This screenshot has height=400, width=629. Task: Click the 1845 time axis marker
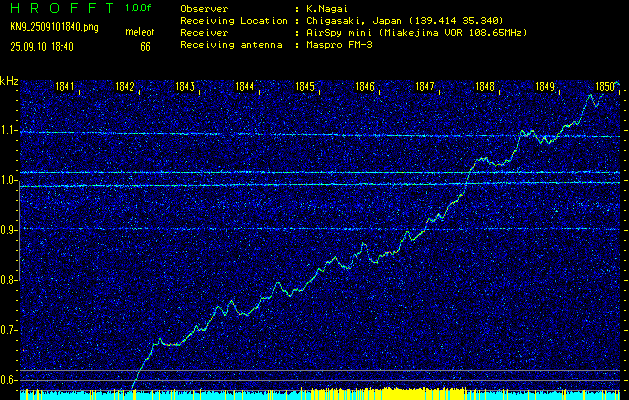click(304, 86)
